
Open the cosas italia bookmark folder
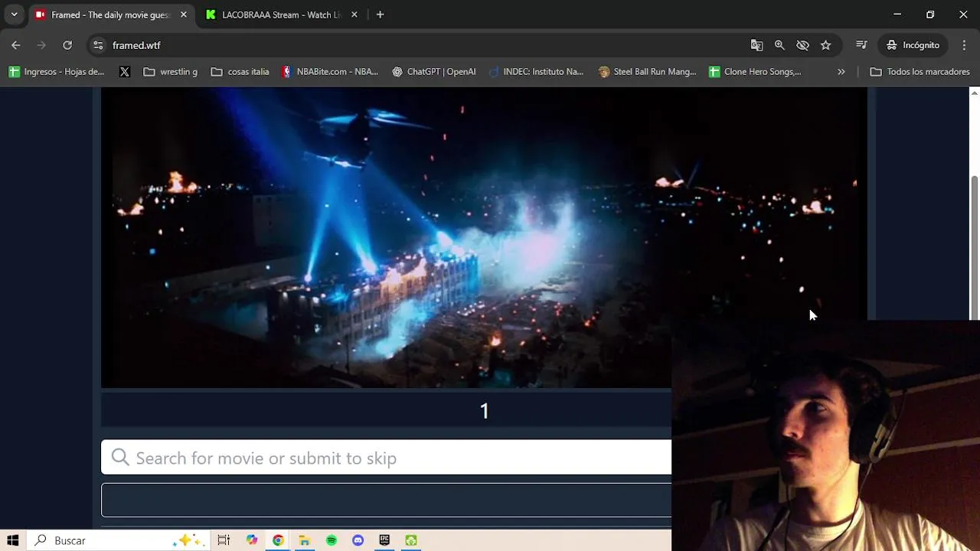[240, 72]
